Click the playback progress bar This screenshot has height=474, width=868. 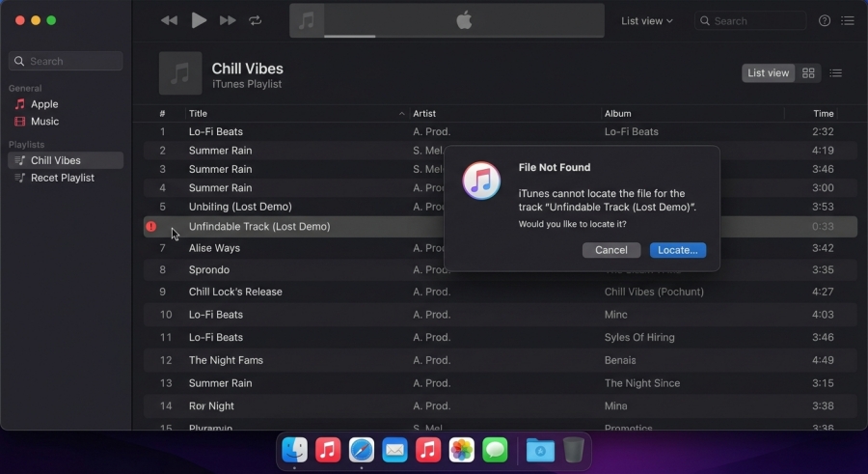(464, 36)
